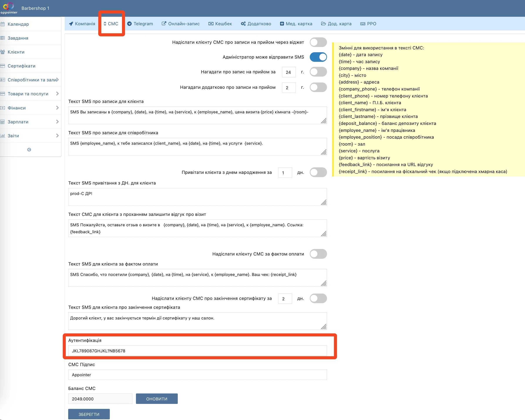This screenshot has width=525, height=420.
Task: Expand Фінанси submenu chevron
Action: coord(57,108)
